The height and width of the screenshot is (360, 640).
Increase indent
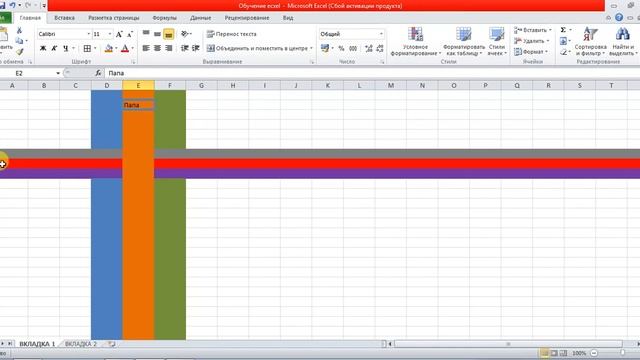(196, 48)
